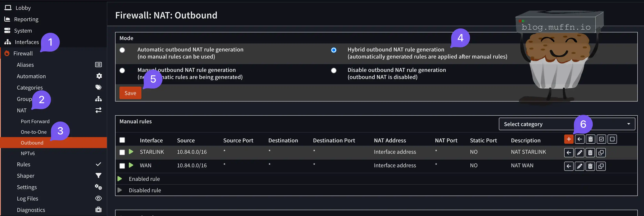Select Disable outbound NAT rule generation radio
Screen dimensions: 644x216
click(x=334, y=70)
